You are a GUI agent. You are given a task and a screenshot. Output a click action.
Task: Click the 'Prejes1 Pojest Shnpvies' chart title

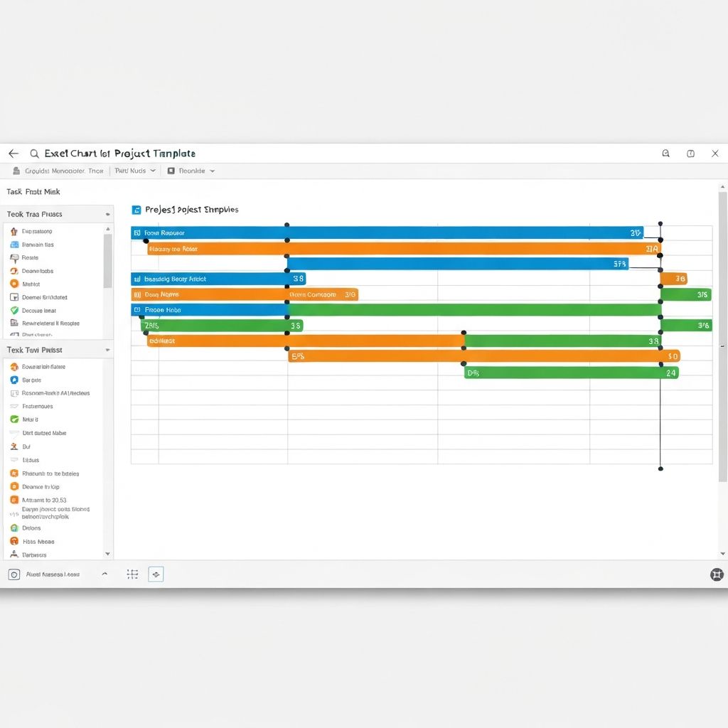coord(192,210)
